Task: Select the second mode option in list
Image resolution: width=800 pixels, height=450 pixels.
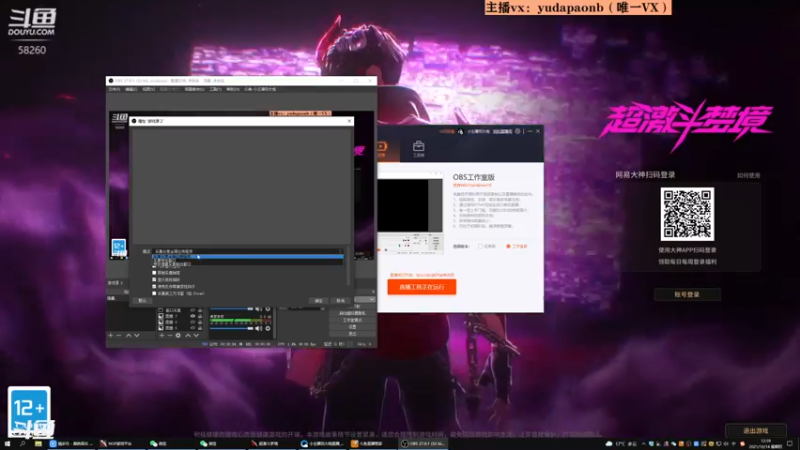Action: 248,261
